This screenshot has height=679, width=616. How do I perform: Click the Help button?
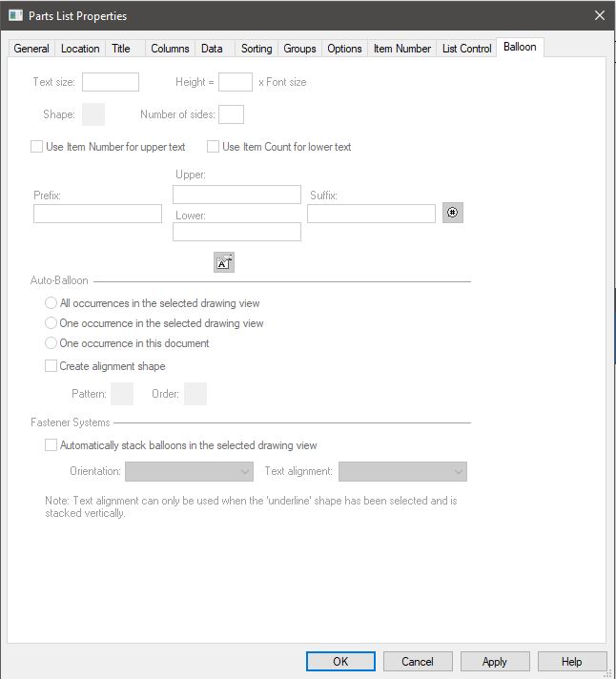point(571,661)
